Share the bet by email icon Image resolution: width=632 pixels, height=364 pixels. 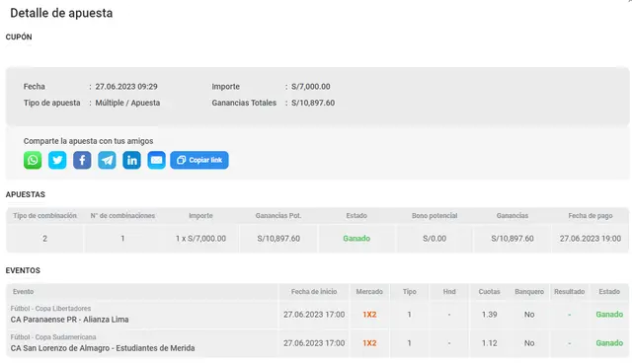point(156,160)
